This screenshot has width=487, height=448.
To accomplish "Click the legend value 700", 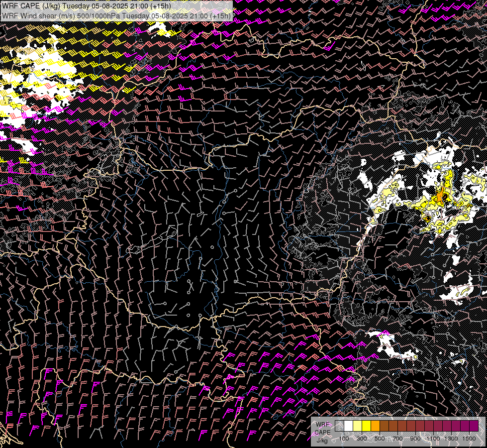I will click(x=397, y=439).
